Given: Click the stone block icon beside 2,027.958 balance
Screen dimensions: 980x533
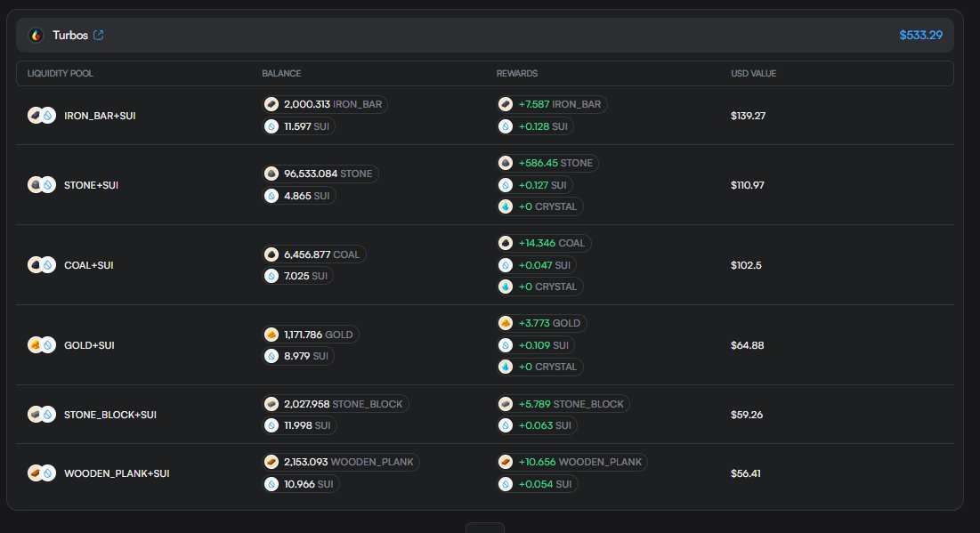Looking at the screenshot, I should 271,404.
